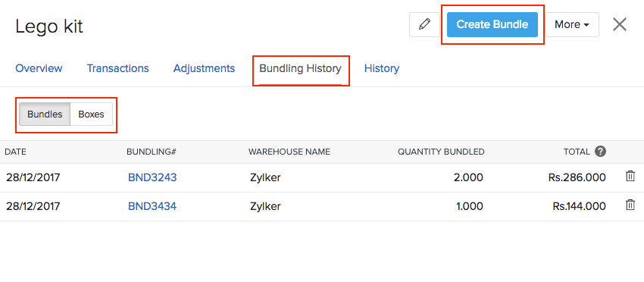This screenshot has height=282, width=644.
Task: Open bundle link BND3434
Action: [152, 206]
